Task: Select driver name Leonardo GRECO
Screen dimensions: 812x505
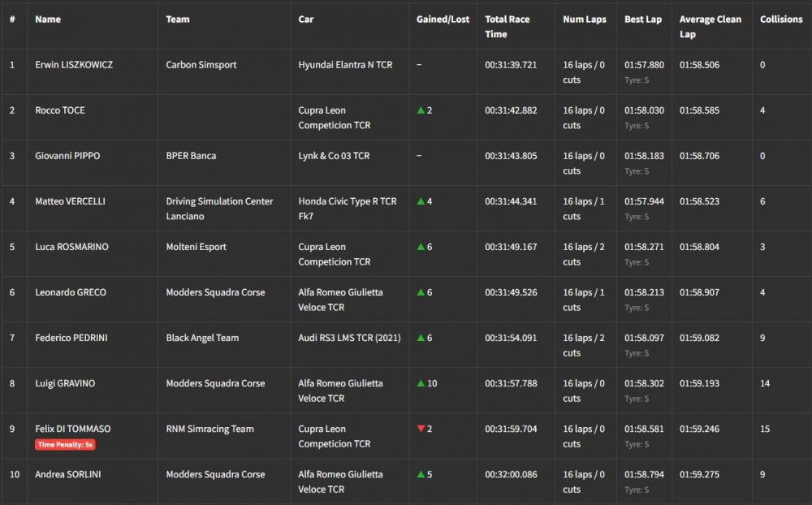Action: pos(71,292)
